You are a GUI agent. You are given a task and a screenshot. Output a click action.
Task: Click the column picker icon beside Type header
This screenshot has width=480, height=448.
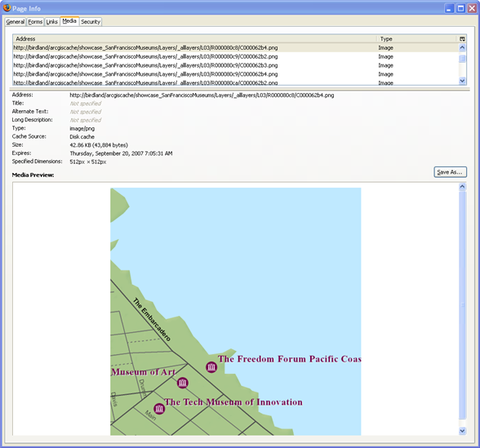coord(462,39)
